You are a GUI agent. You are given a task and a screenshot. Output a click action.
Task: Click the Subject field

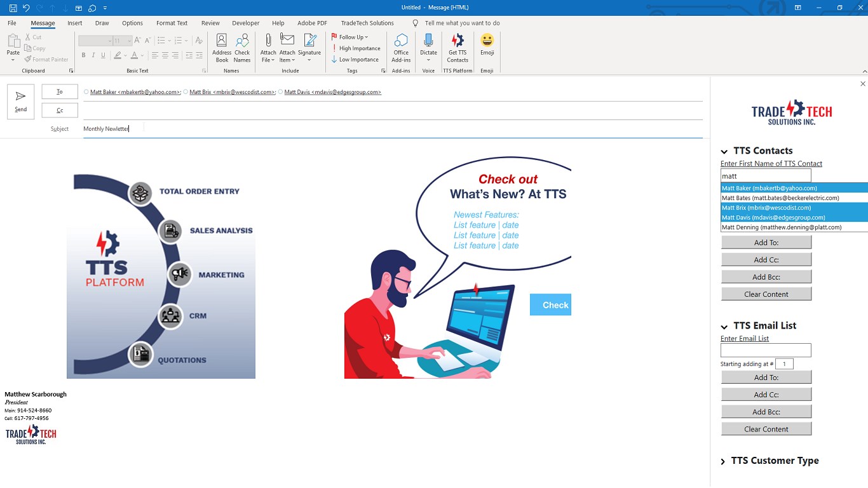coord(393,128)
